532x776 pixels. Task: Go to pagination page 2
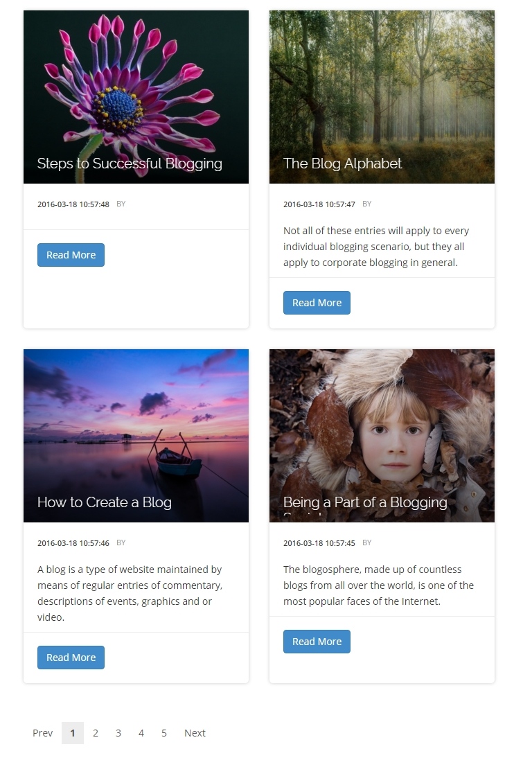[96, 733]
